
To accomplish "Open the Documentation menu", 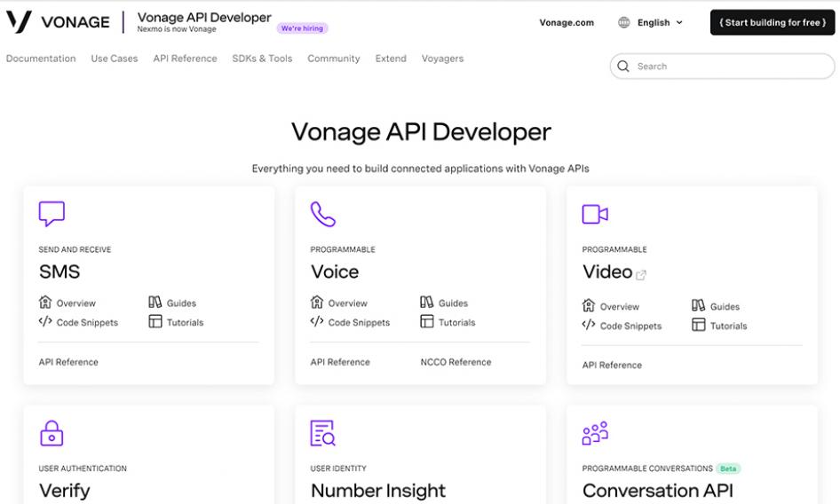I will click(41, 59).
